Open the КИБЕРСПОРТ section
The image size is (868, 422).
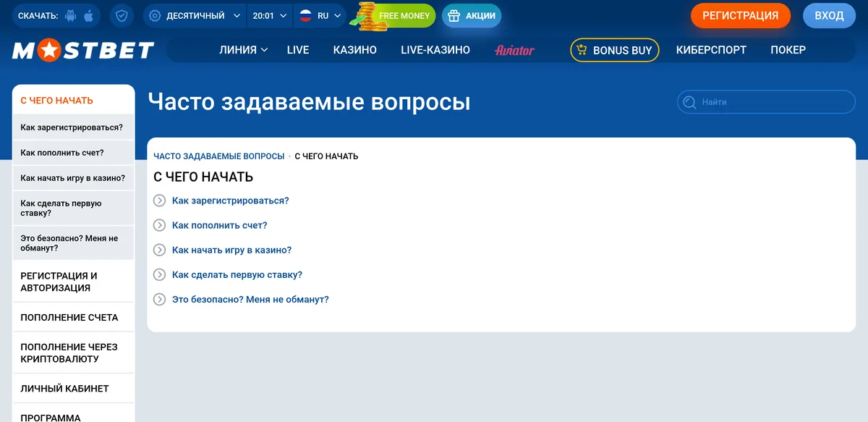(711, 50)
